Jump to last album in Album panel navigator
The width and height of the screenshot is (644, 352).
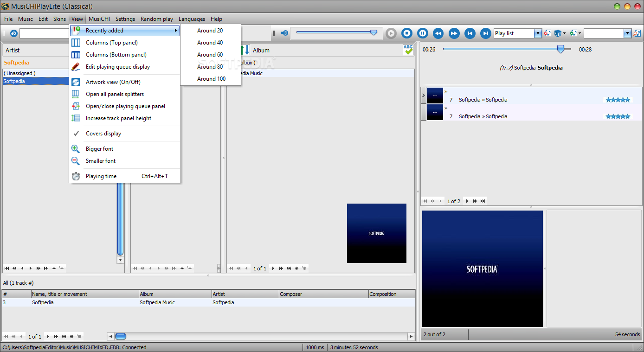289,268
